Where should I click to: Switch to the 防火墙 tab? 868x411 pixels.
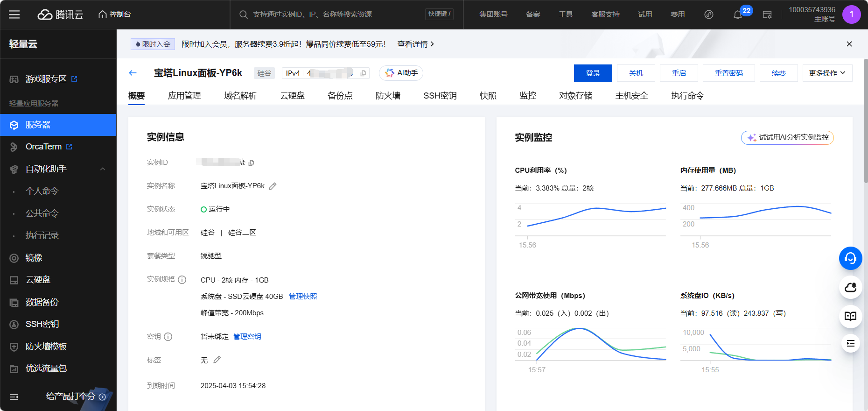(388, 96)
